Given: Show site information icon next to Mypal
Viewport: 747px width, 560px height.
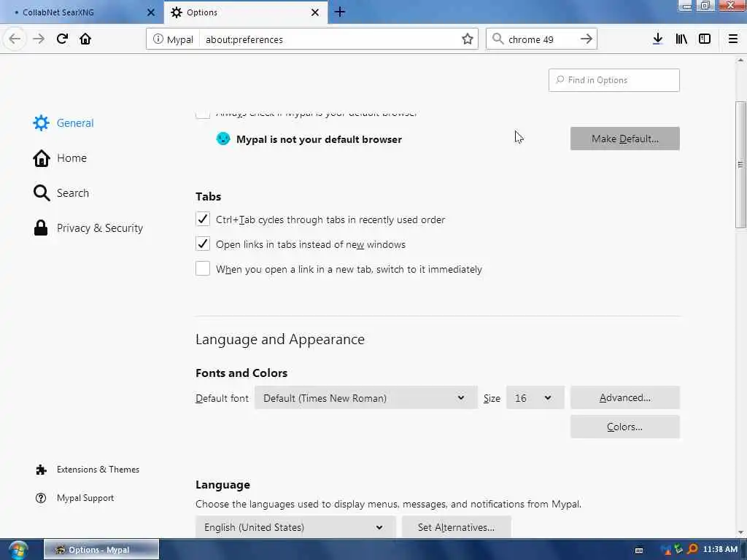Looking at the screenshot, I should pos(158,39).
